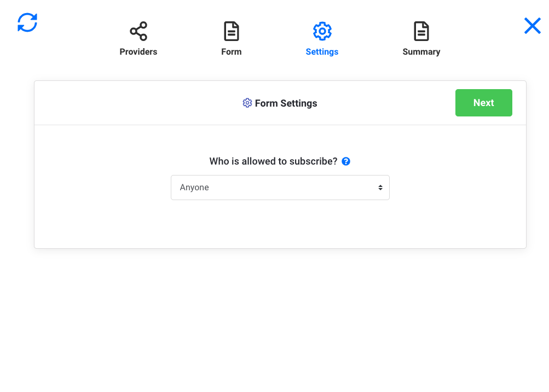
Task: Click the Form Settings heading
Action: (x=286, y=103)
